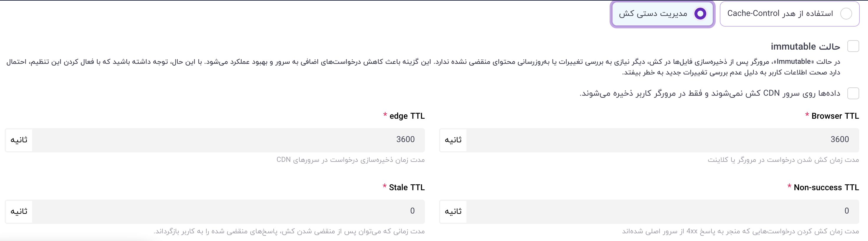Screen dimensions: 868x241
Task: Select the use Cache-Control header radio option
Action: tap(846, 14)
